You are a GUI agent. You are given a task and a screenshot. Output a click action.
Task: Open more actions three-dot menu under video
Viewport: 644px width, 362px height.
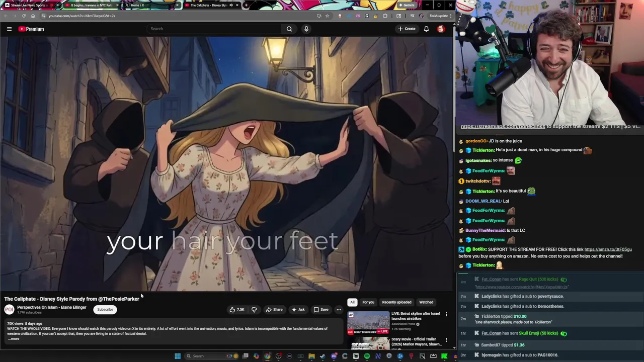pyautogui.click(x=339, y=310)
